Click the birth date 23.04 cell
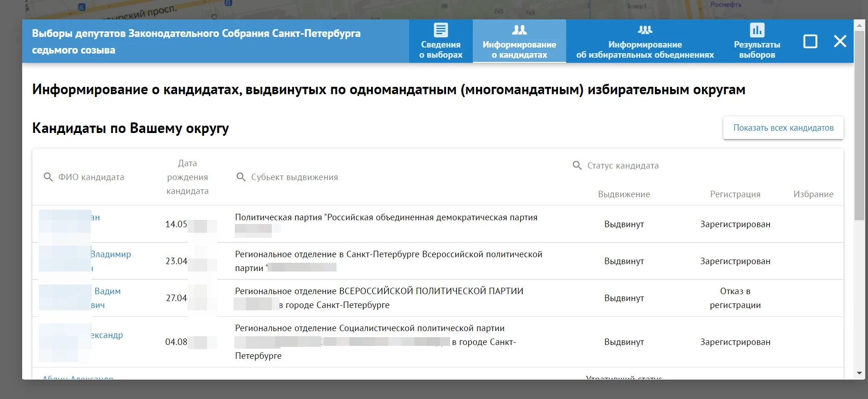 pyautogui.click(x=176, y=261)
